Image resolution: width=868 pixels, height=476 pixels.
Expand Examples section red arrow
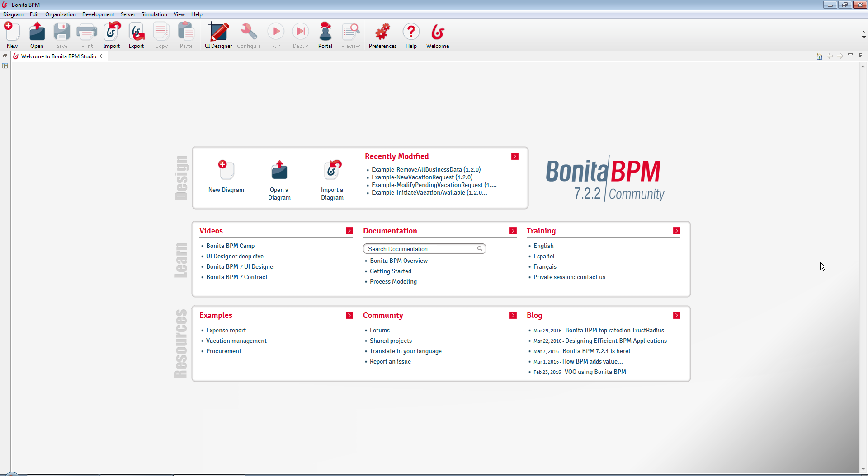(x=349, y=315)
